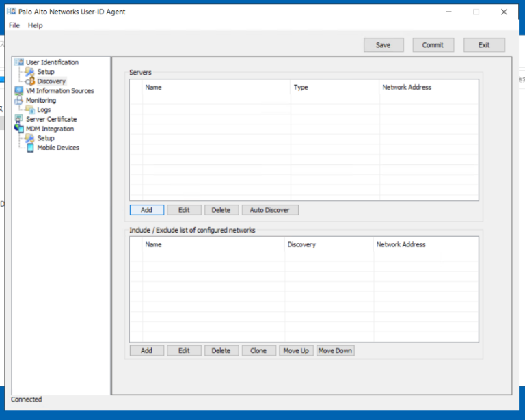Image resolution: width=525 pixels, height=420 pixels.
Task: Open the Mobile Devices phone icon
Action: pyautogui.click(x=30, y=148)
